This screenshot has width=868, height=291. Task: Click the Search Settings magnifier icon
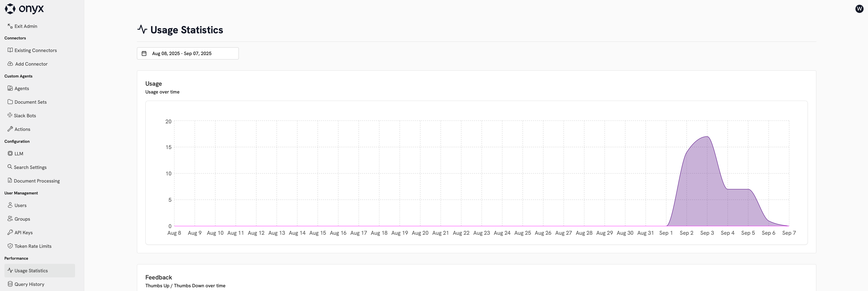tap(10, 167)
